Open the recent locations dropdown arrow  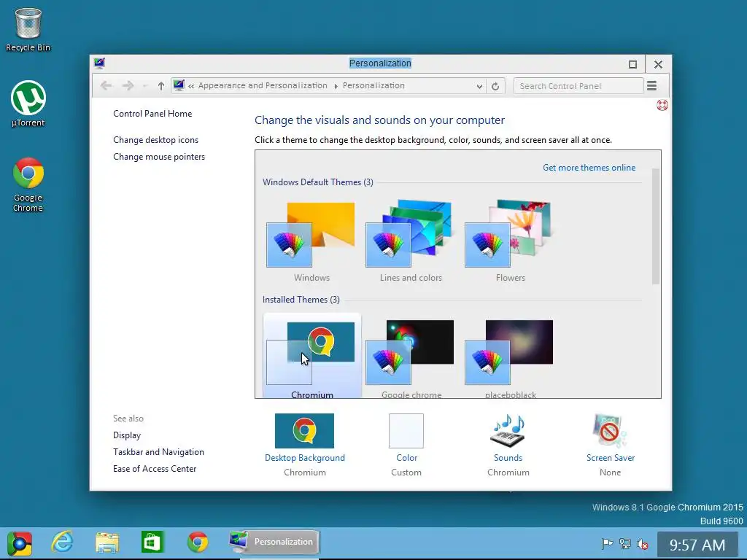[x=145, y=86]
